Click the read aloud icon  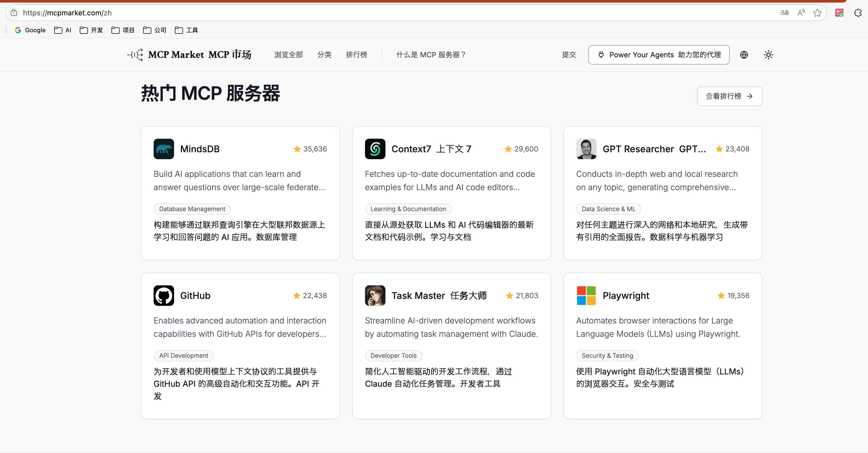pyautogui.click(x=801, y=13)
